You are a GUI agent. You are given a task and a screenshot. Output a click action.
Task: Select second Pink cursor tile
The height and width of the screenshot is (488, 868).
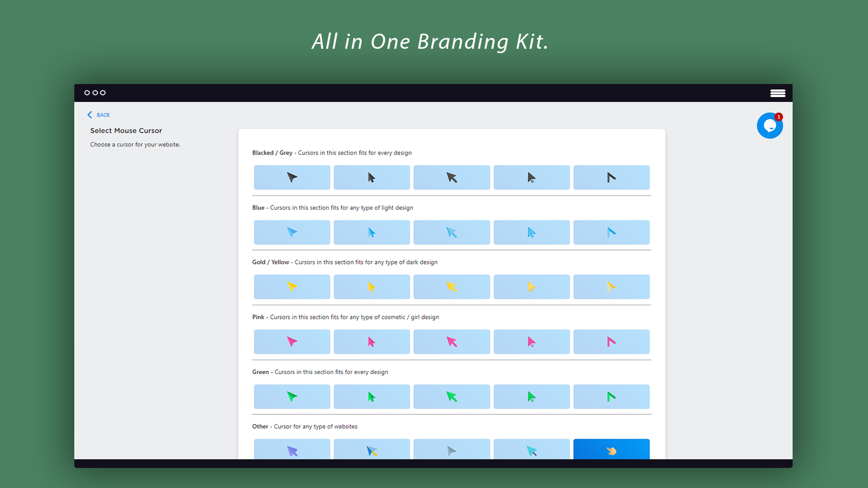372,342
